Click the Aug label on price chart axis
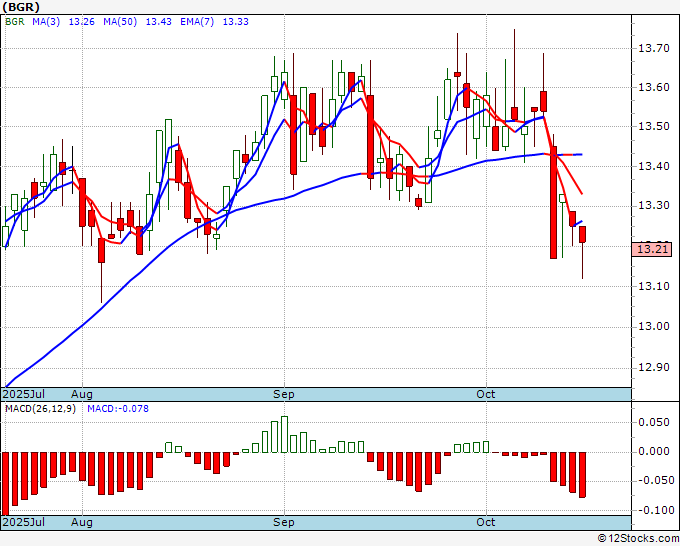This screenshot has width=680, height=546. 82,394
